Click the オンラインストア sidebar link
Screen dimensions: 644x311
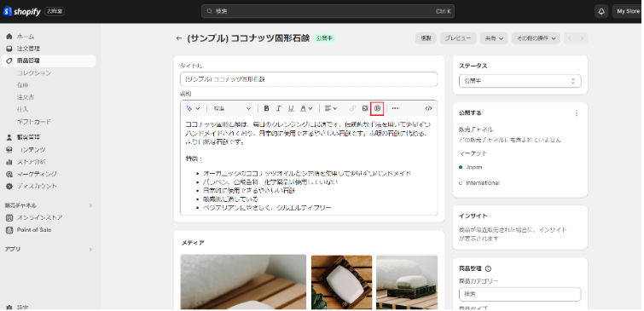[x=39, y=217]
